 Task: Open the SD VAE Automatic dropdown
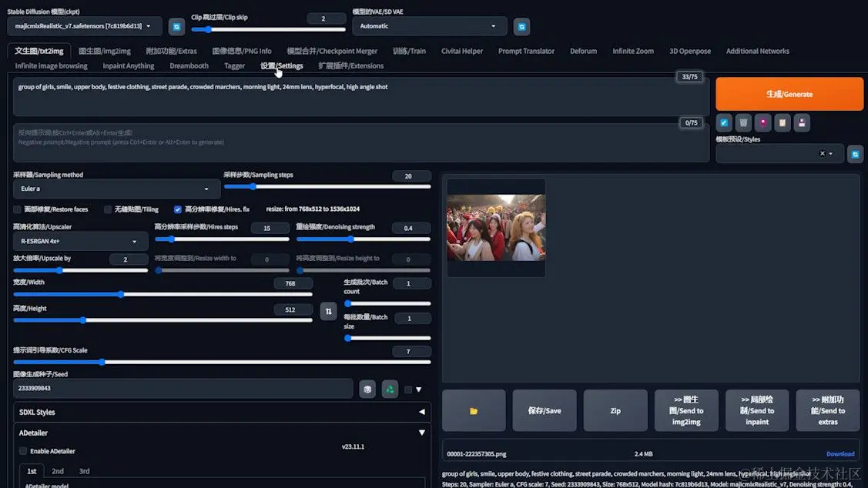click(429, 26)
